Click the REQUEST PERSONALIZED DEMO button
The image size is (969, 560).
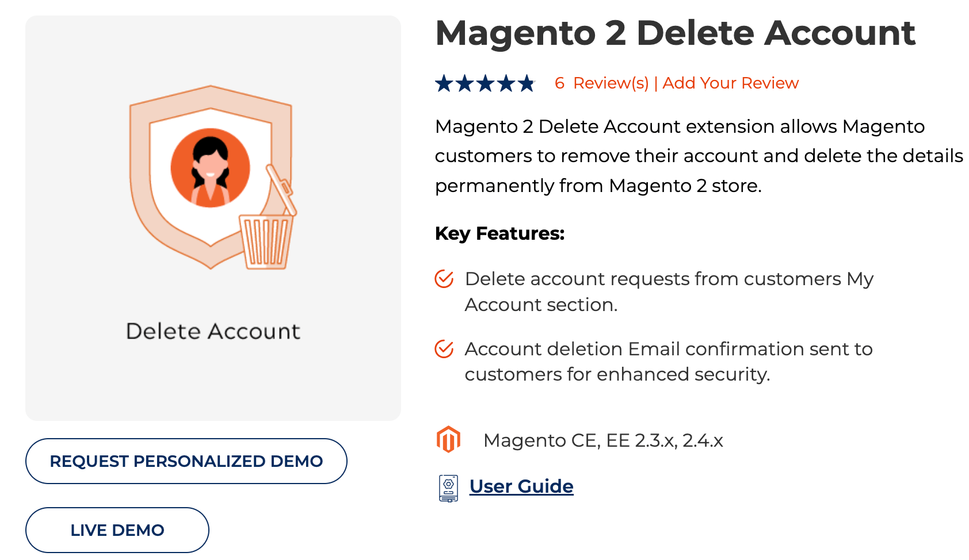[x=186, y=461]
